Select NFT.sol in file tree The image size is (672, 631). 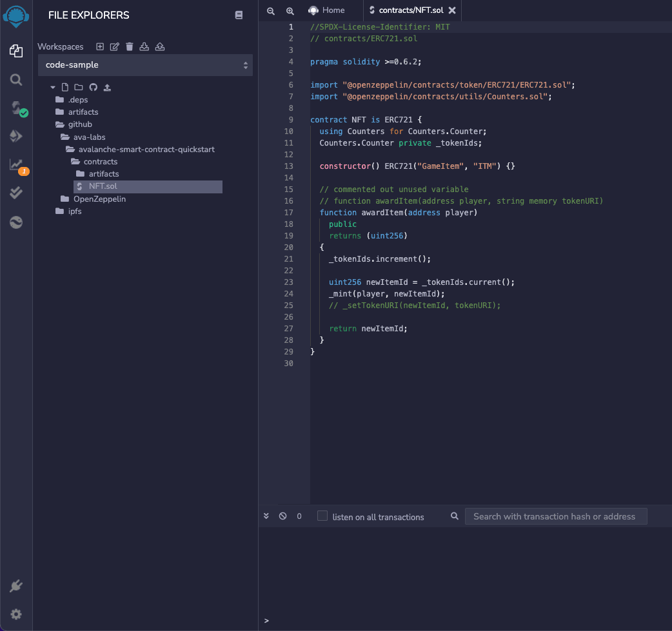(x=103, y=186)
